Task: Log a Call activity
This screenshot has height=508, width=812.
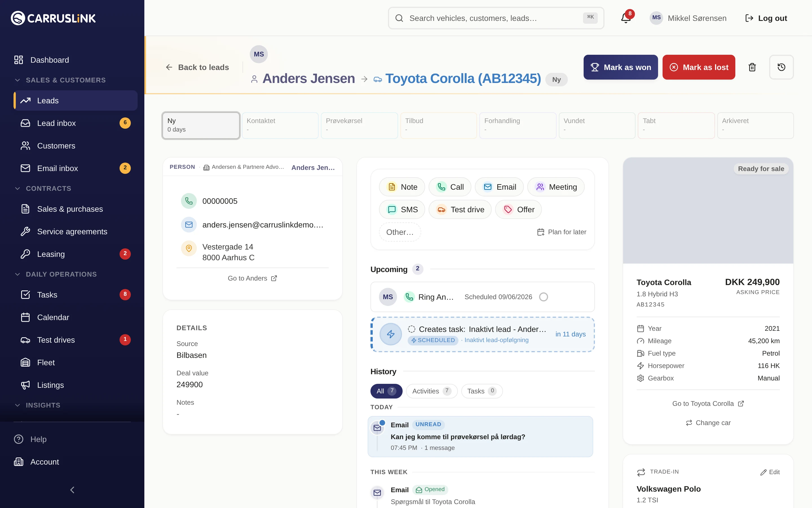Action: (450, 187)
